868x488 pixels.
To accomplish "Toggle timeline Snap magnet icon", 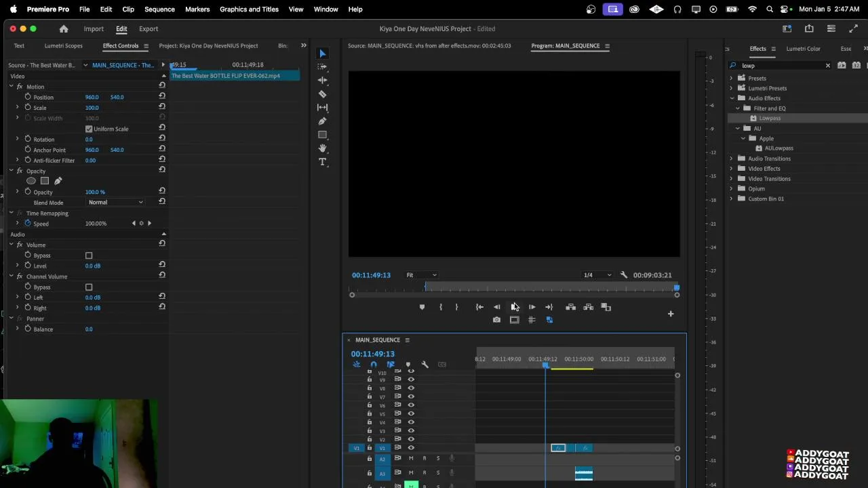I will pyautogui.click(x=373, y=365).
